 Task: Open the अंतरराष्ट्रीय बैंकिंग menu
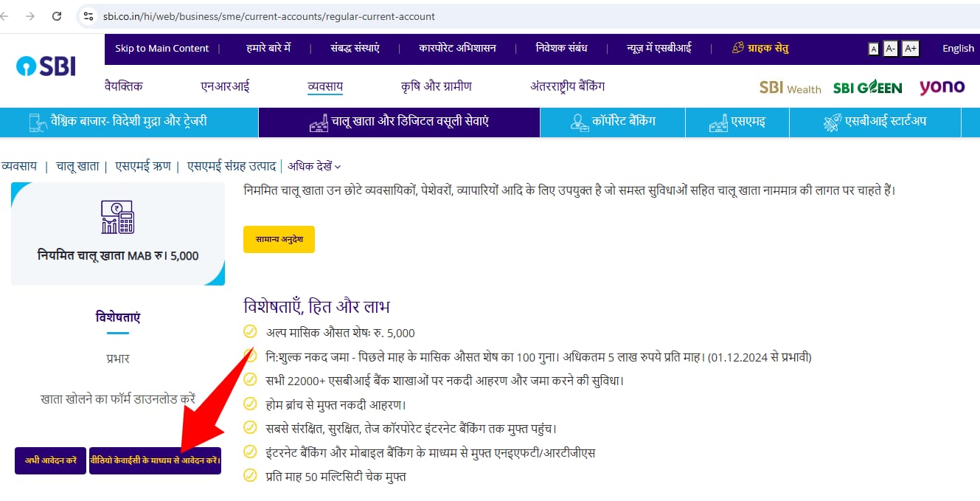[567, 86]
